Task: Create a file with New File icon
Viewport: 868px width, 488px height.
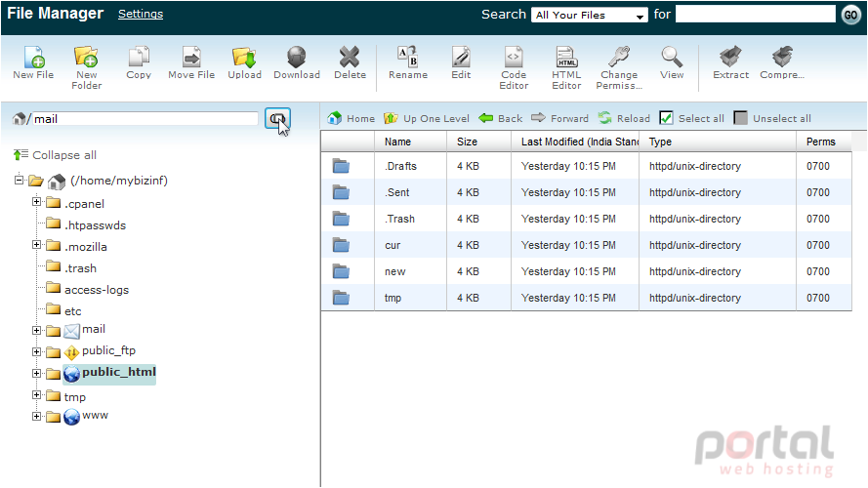Action: [x=34, y=58]
